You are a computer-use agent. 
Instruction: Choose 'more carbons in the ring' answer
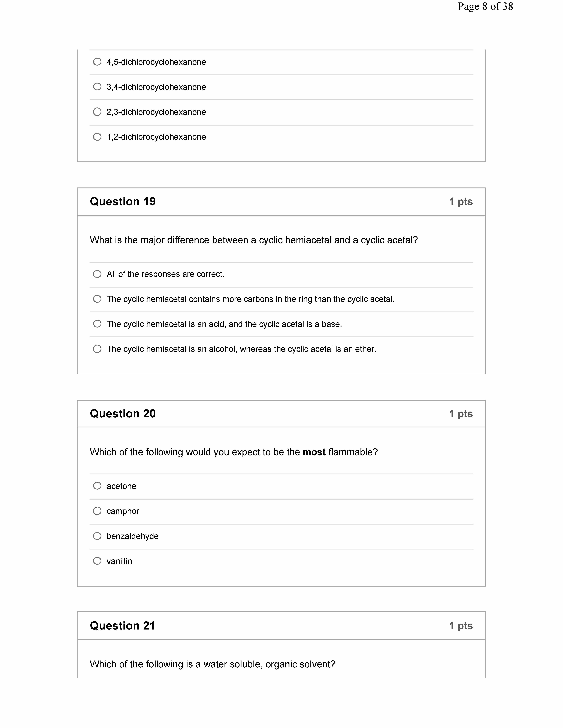coord(97,299)
